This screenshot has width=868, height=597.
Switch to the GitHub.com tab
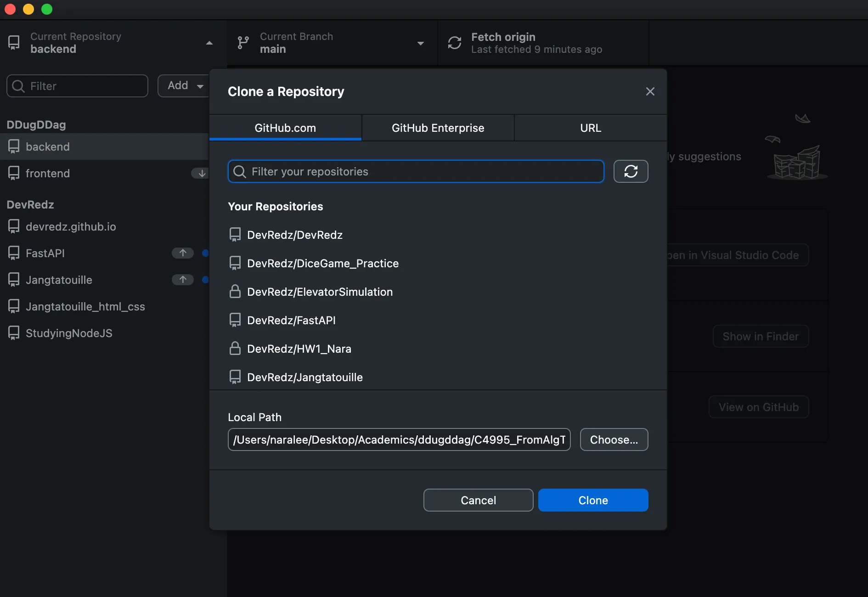285,128
